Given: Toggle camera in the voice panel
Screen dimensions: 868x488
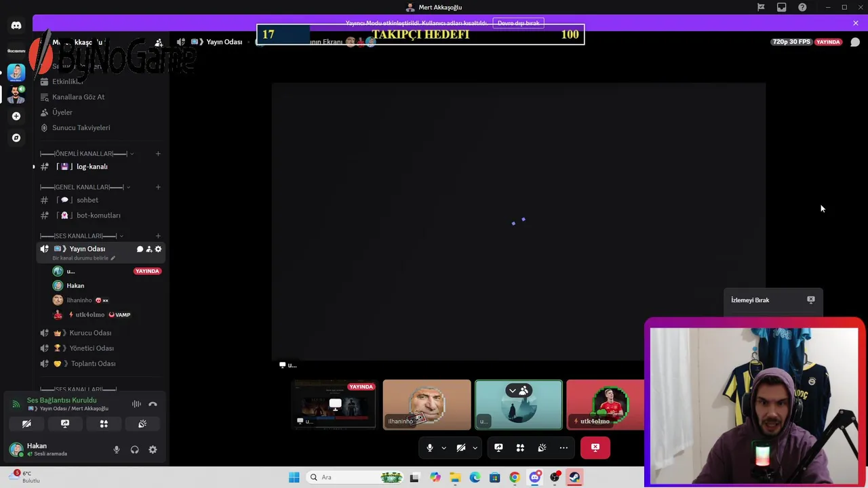Looking at the screenshot, I should point(26,424).
